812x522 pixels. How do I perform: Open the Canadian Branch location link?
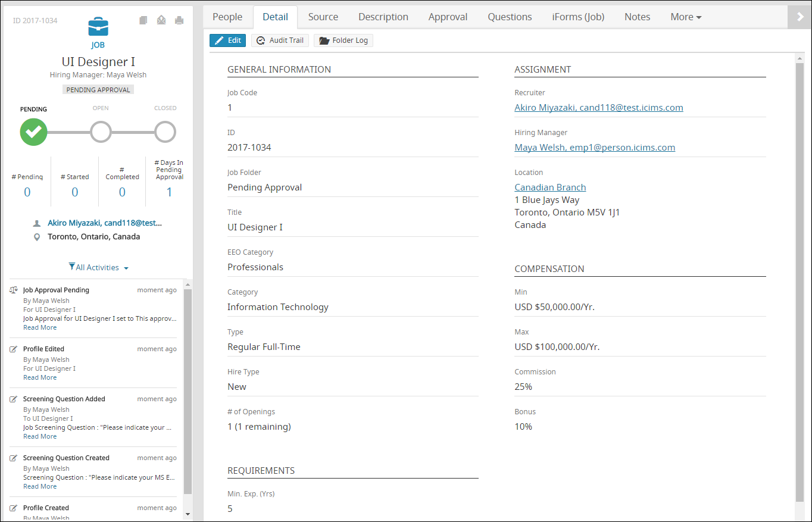tap(550, 187)
